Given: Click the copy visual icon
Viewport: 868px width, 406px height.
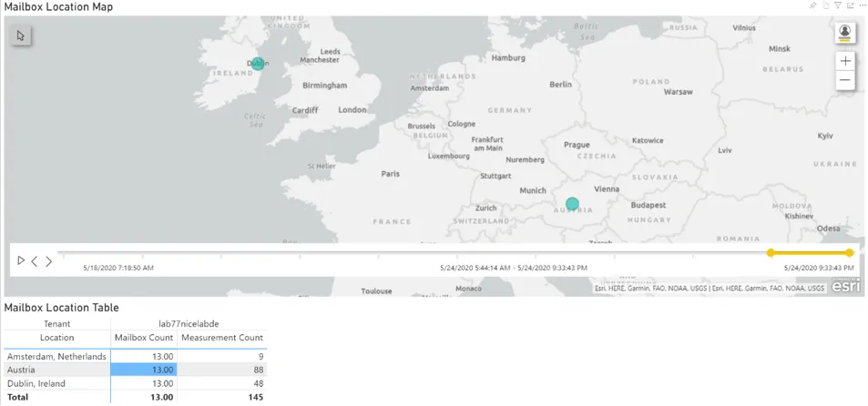Looking at the screenshot, I should click(x=826, y=5).
